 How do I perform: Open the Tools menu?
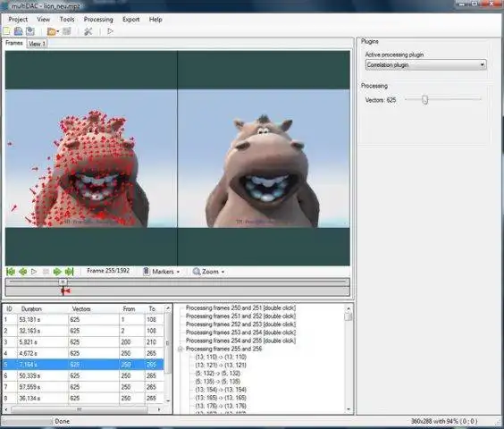[x=67, y=20]
